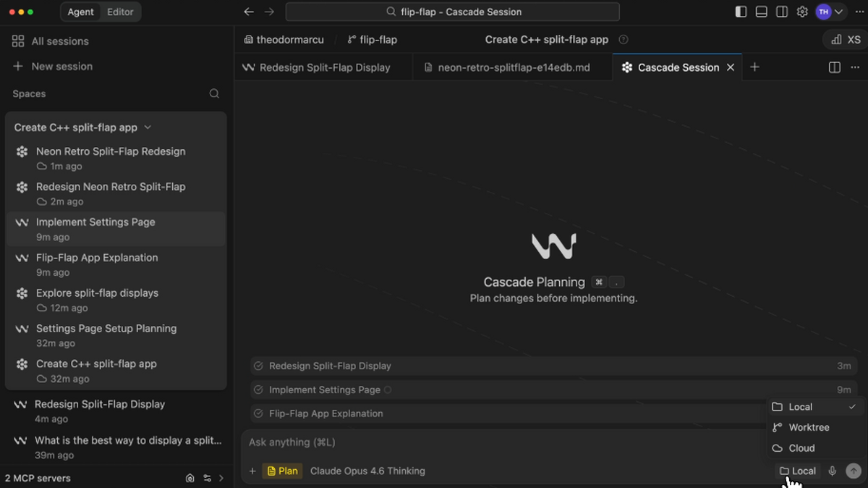Image resolution: width=868 pixels, height=488 pixels.
Task: Choose Local in environment menu
Action: pyautogui.click(x=814, y=407)
